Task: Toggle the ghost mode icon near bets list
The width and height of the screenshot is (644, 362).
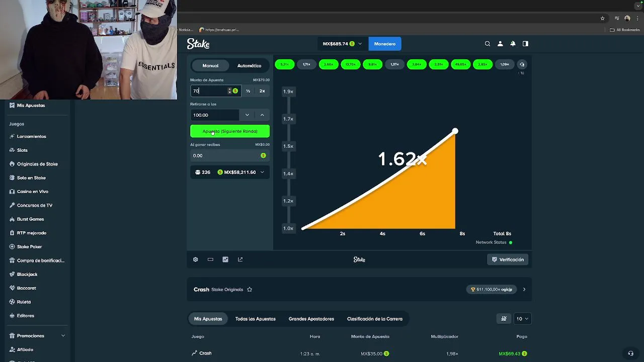Action: pyautogui.click(x=504, y=319)
